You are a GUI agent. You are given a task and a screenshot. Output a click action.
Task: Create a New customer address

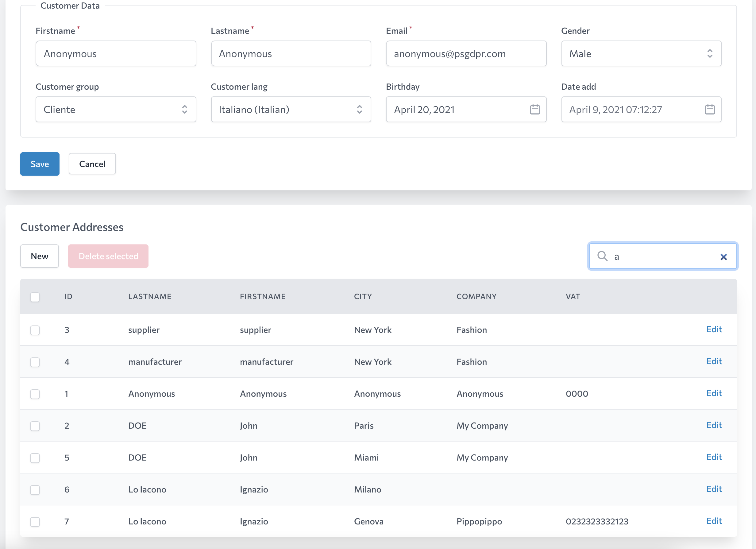coord(39,256)
